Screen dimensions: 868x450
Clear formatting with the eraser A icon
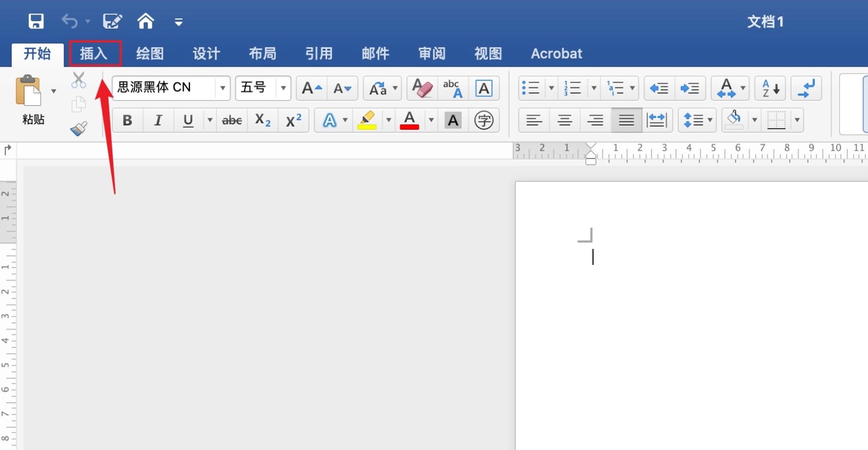pos(422,88)
